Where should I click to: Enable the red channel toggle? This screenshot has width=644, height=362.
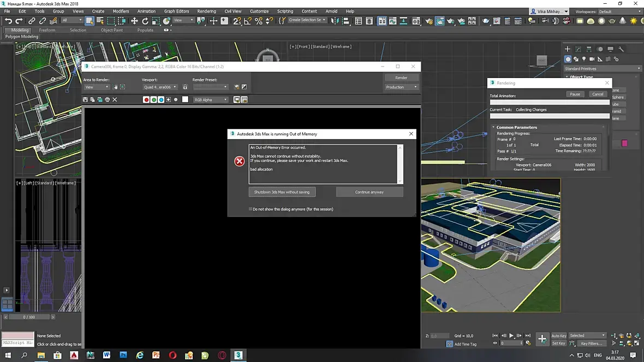[146, 100]
